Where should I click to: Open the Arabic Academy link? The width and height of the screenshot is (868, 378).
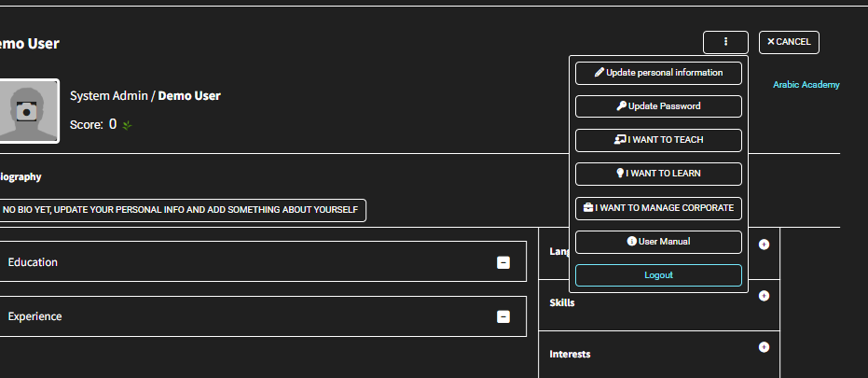pyautogui.click(x=806, y=85)
